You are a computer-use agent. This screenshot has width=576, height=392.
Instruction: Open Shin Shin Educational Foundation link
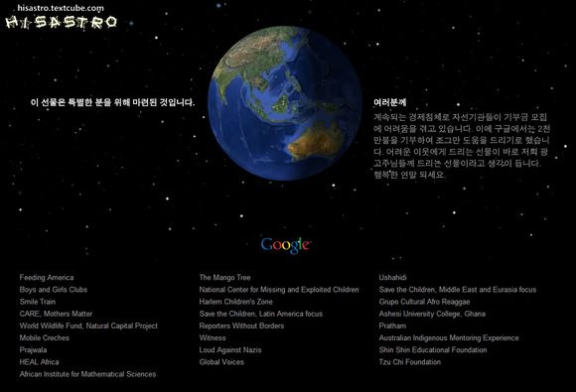point(433,350)
